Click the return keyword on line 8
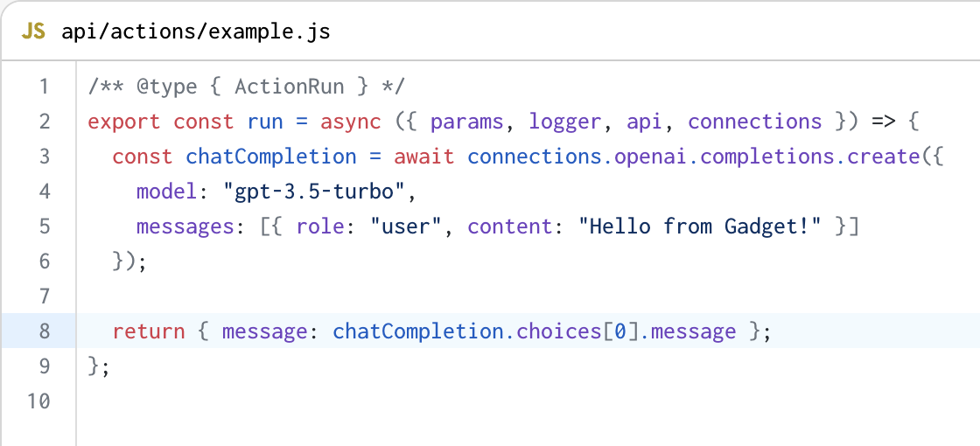The image size is (980, 446). 149,331
